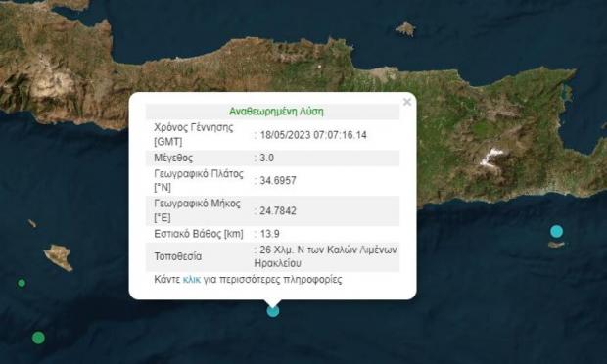Select the cyan earthquake marker beneath the popup pointer
This screenshot has height=364, width=607.
(x=273, y=311)
